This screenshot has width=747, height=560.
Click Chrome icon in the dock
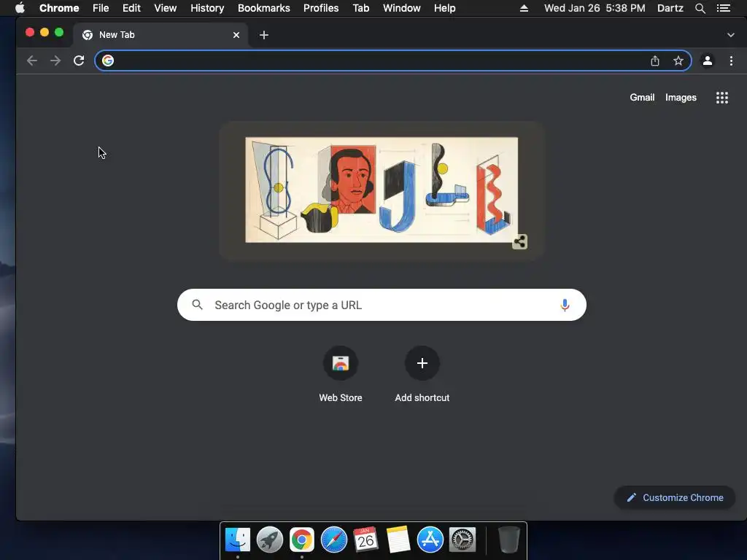(302, 540)
